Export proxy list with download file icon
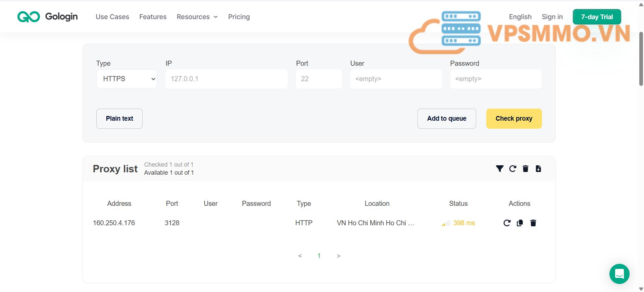The image size is (644, 292). [538, 169]
